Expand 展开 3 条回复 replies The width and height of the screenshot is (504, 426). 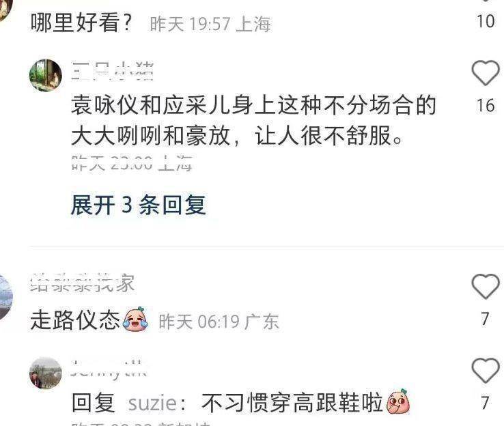[x=138, y=205]
